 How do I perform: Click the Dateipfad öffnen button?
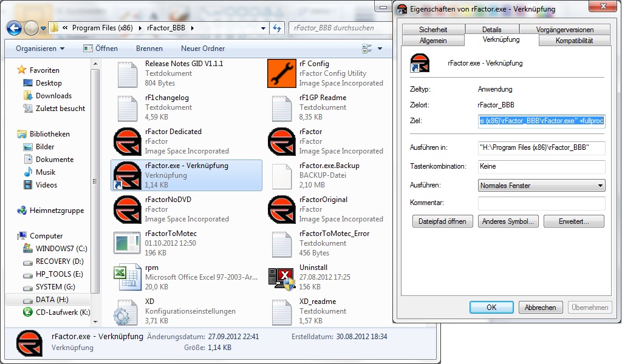click(x=442, y=222)
